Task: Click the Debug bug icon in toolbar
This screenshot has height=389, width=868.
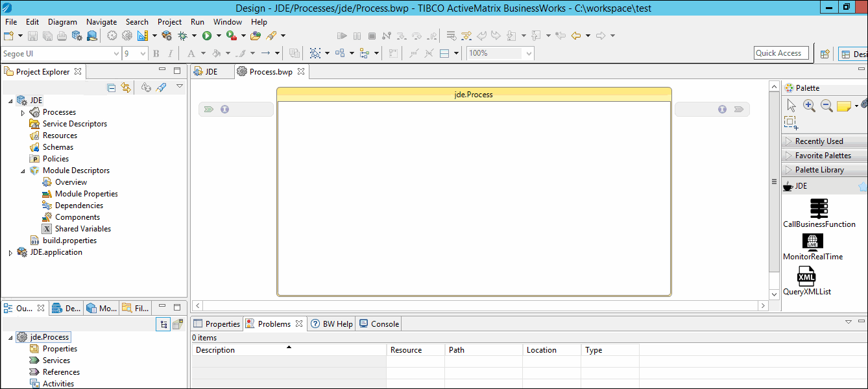Action: [x=183, y=36]
